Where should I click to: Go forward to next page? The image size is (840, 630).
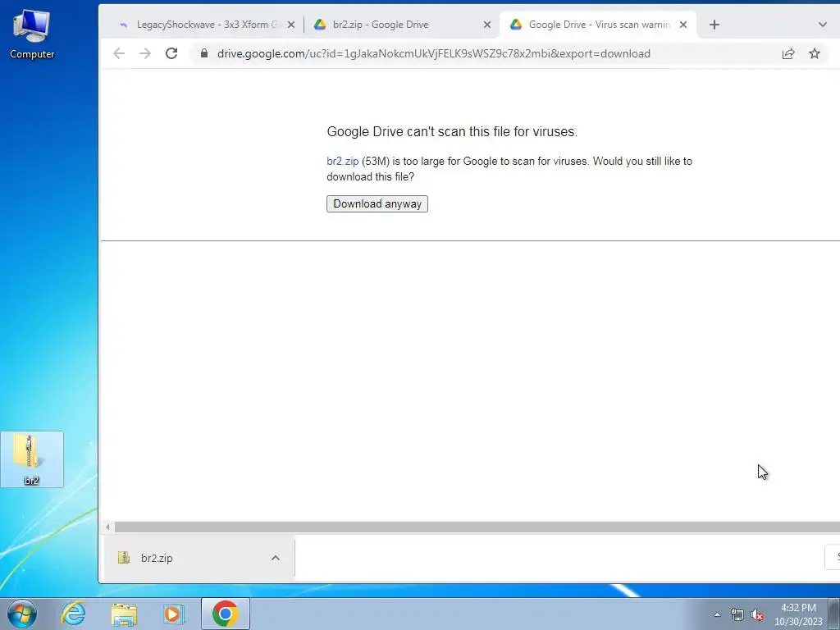coord(145,53)
